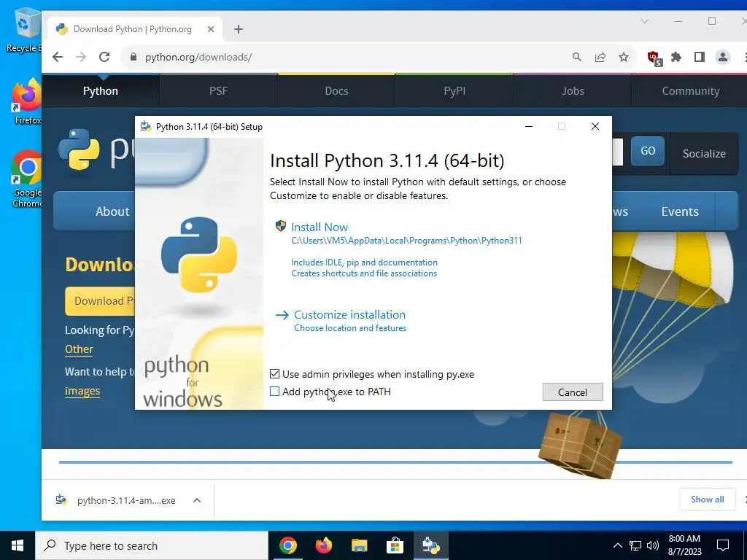Reload the python.org page
Viewport: 747px width, 560px height.
(x=104, y=57)
